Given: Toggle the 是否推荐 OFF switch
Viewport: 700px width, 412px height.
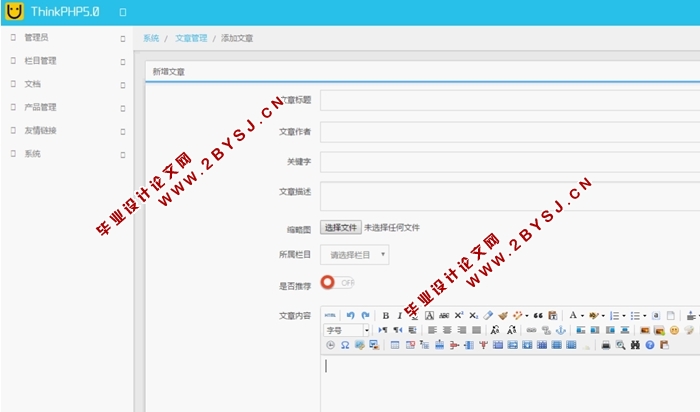Looking at the screenshot, I should 338,283.
